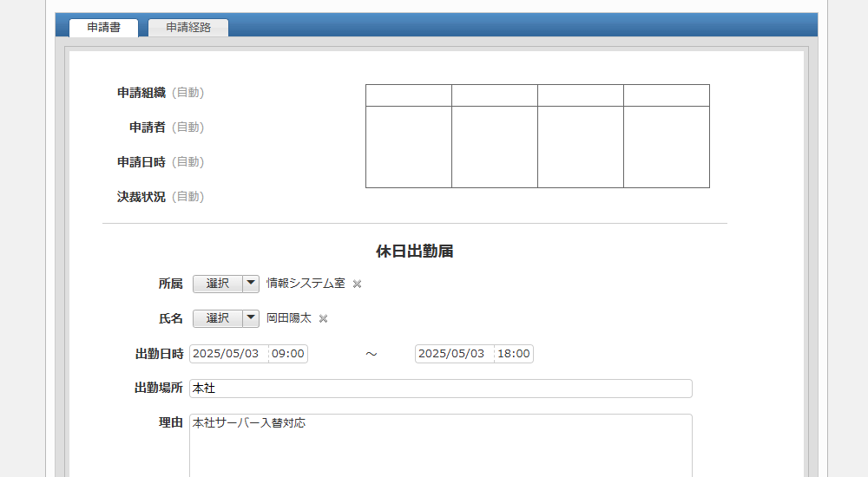The height and width of the screenshot is (477, 868).
Task: Focus the 出勤場所 input containing 本社
Action: (x=440, y=389)
